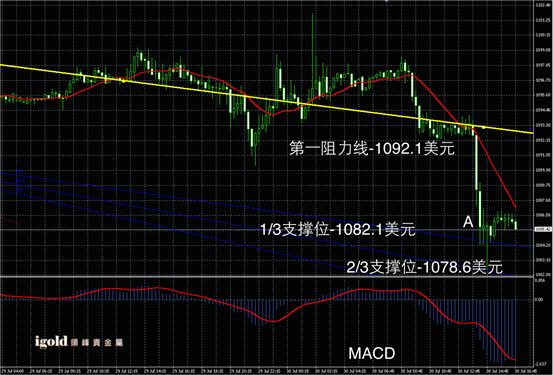This screenshot has height=375, width=553.
Task: Select the yellow descending trend line
Action: 267,100
